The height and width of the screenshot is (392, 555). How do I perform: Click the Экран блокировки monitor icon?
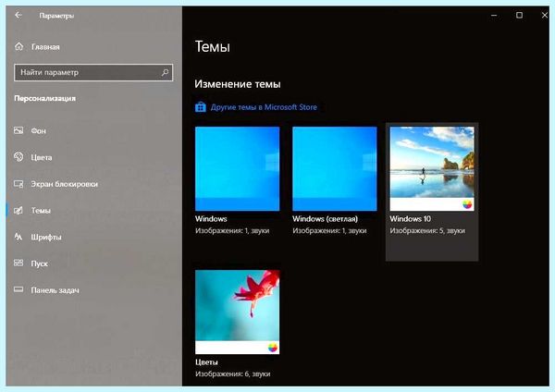tap(18, 184)
